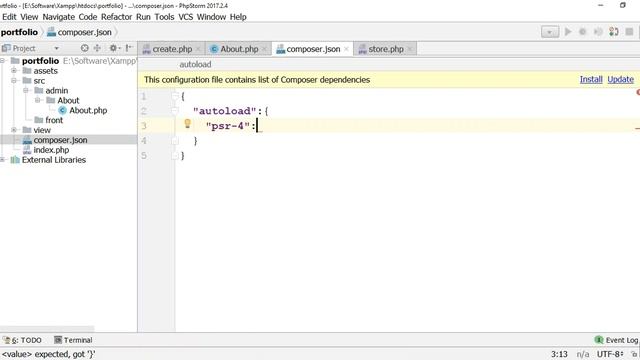Click the error stripe marker on right edge
Viewport: 640px width, 360px height.
click(x=638, y=129)
